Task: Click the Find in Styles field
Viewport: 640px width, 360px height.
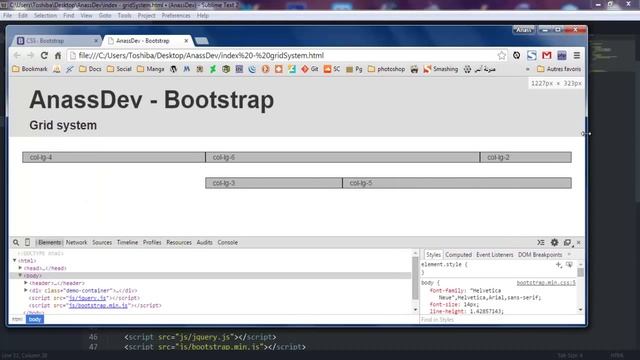Action: click(x=498, y=320)
